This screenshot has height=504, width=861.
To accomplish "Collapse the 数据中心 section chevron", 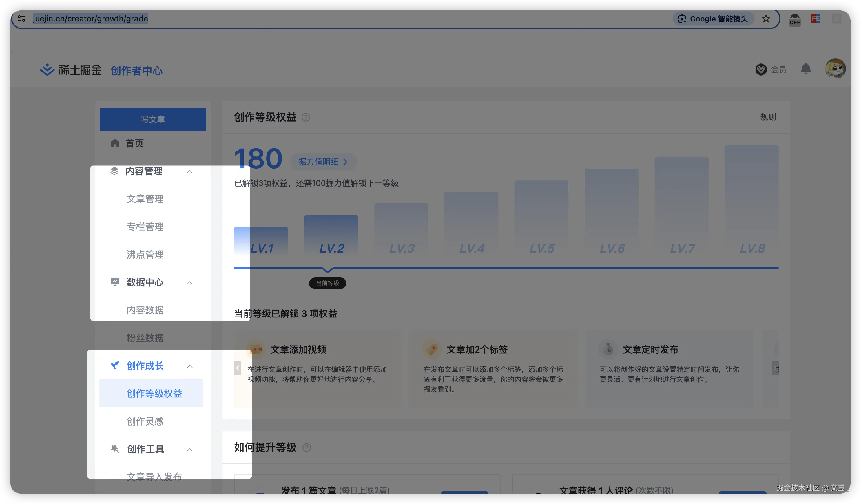I will 190,283.
